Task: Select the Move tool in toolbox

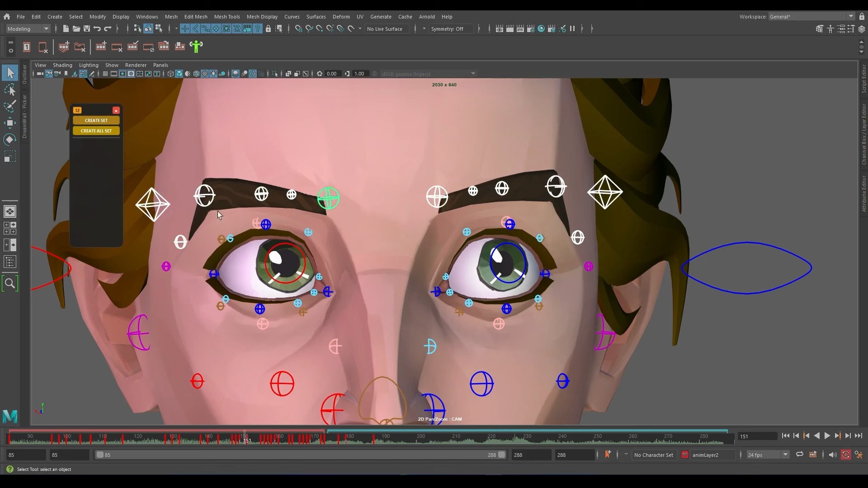Action: tap(9, 123)
